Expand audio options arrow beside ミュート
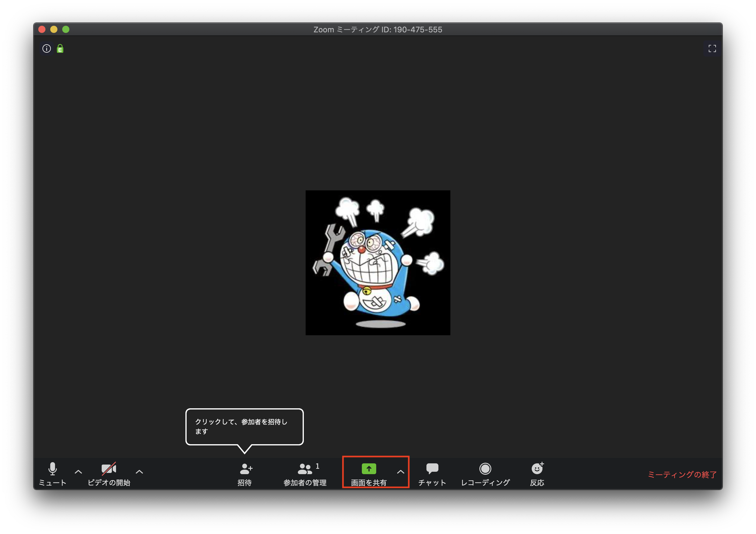 (x=78, y=472)
